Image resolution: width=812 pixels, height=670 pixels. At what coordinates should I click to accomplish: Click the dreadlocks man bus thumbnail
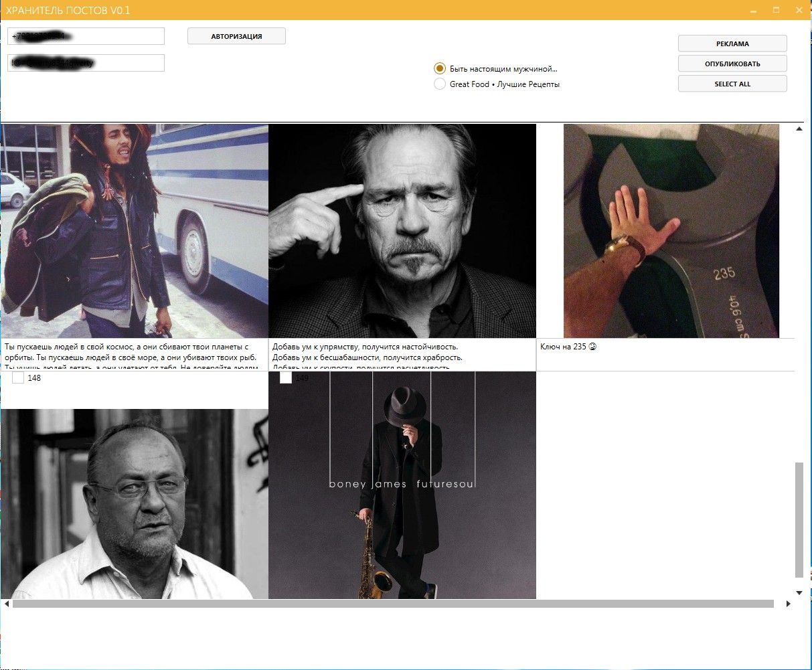point(134,231)
